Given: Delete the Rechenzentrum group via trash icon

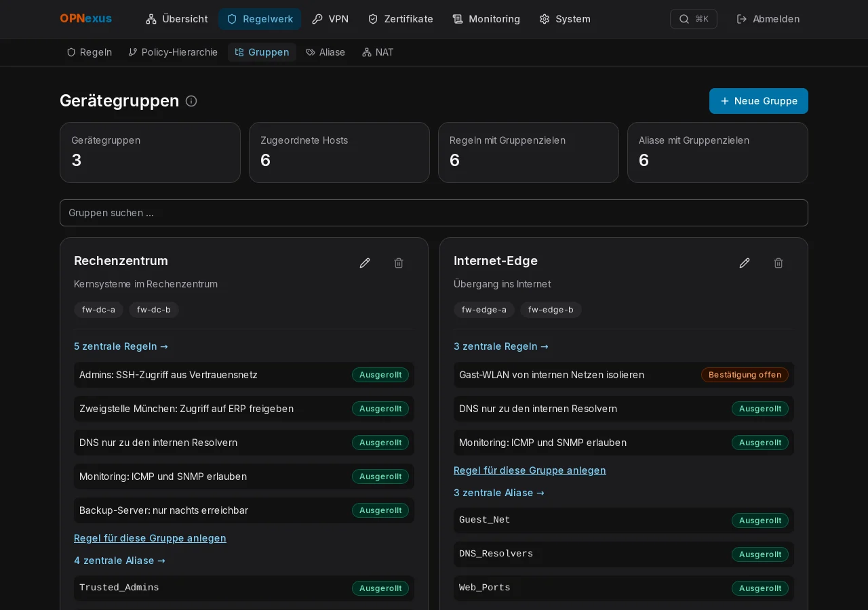Looking at the screenshot, I should click(x=399, y=263).
